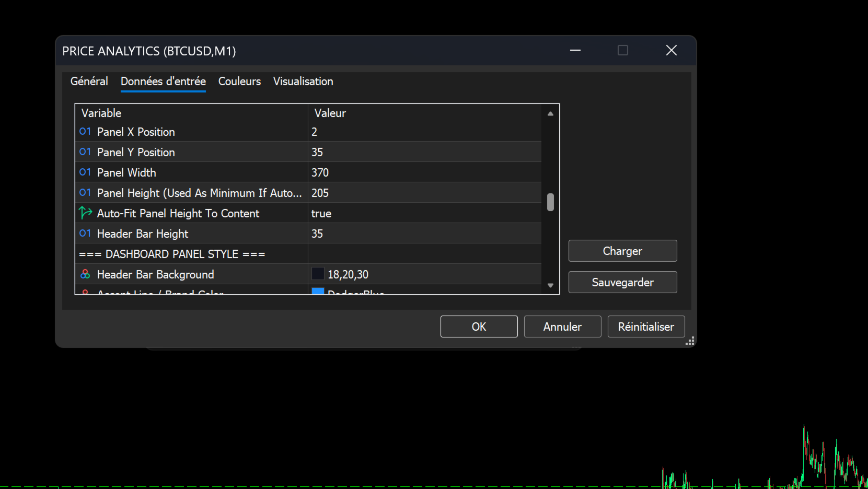
Task: Click the Header Bar Background color swatch
Action: point(318,274)
